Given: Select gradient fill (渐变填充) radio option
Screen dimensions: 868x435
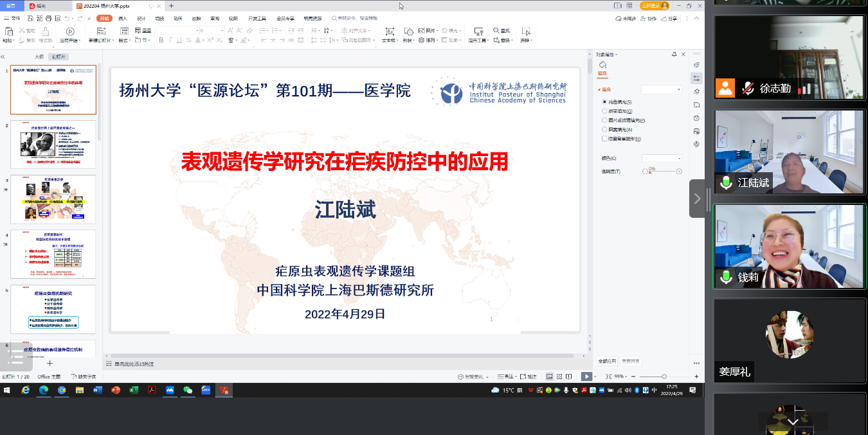Looking at the screenshot, I should (x=604, y=111).
